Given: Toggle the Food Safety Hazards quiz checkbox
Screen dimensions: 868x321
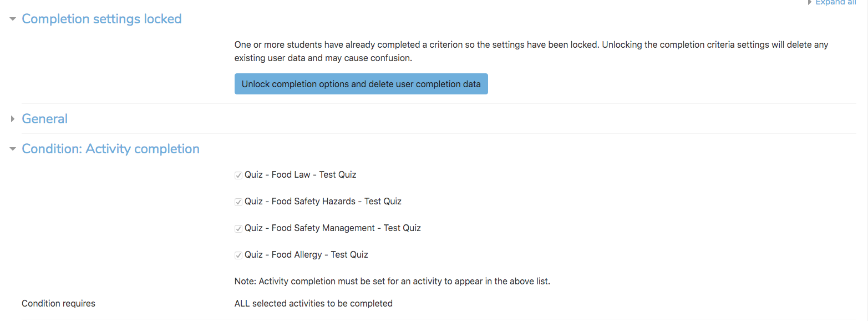Looking at the screenshot, I should (238, 202).
